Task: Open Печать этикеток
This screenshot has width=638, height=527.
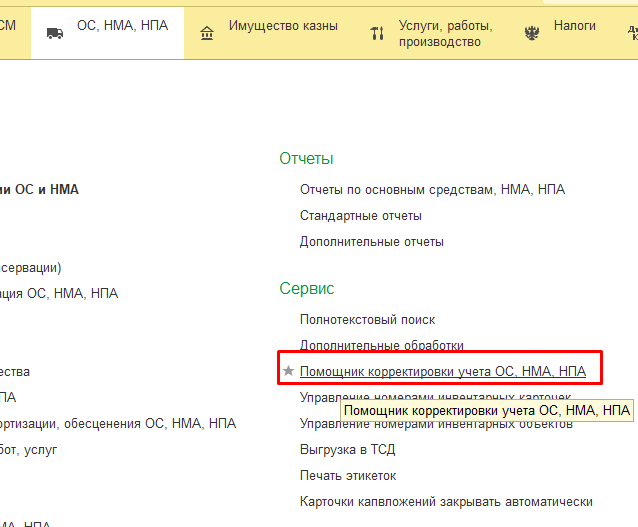Action: point(348,475)
